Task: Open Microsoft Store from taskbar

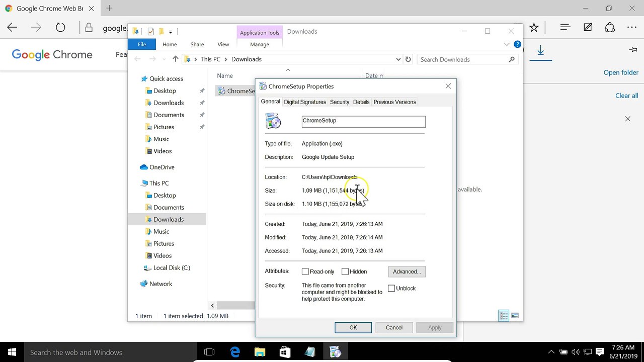Action: pyautogui.click(x=284, y=352)
